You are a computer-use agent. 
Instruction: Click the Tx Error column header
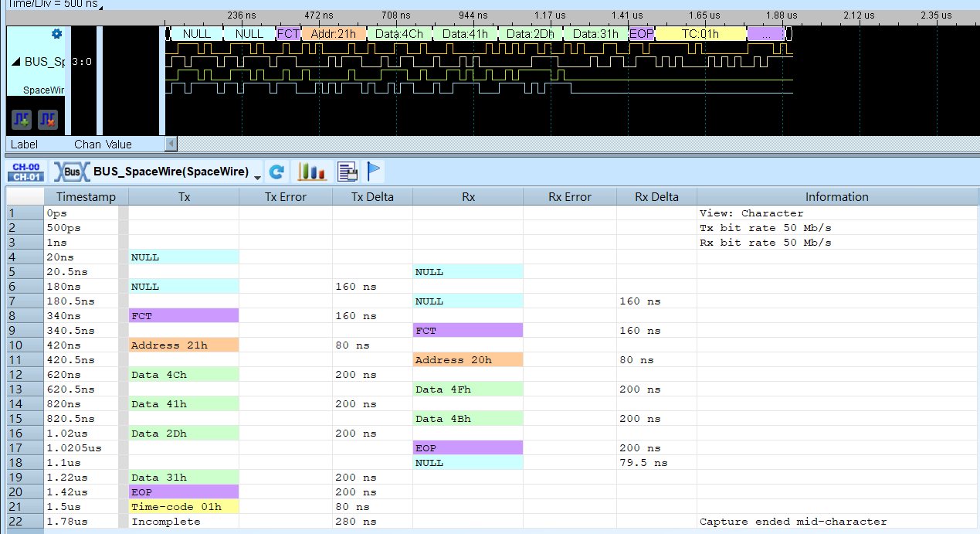286,197
